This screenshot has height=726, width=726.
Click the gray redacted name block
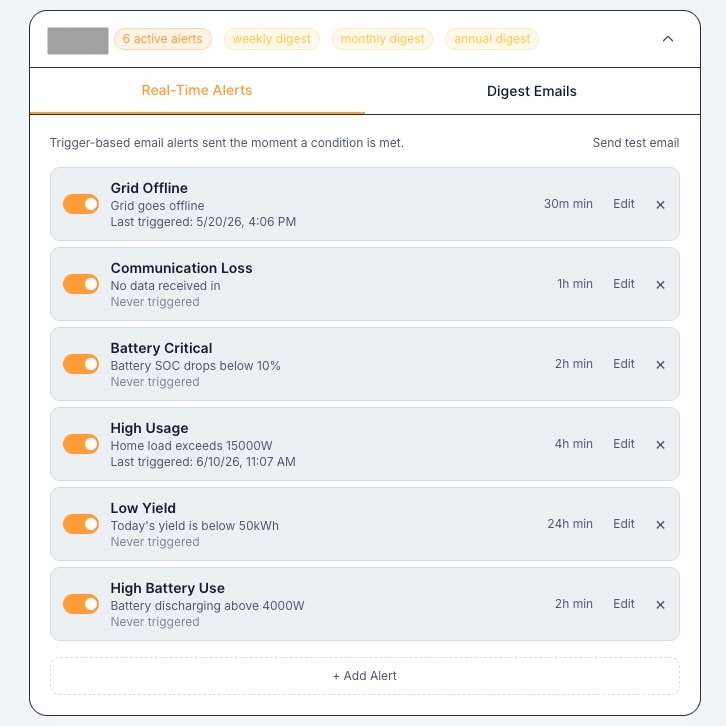tap(78, 41)
